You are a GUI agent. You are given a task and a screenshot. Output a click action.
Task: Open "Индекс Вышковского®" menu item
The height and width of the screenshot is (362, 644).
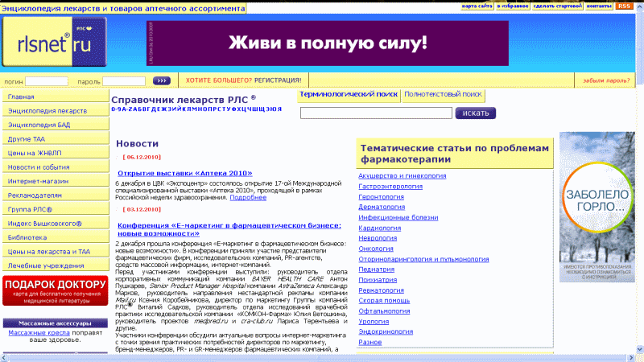56,224
